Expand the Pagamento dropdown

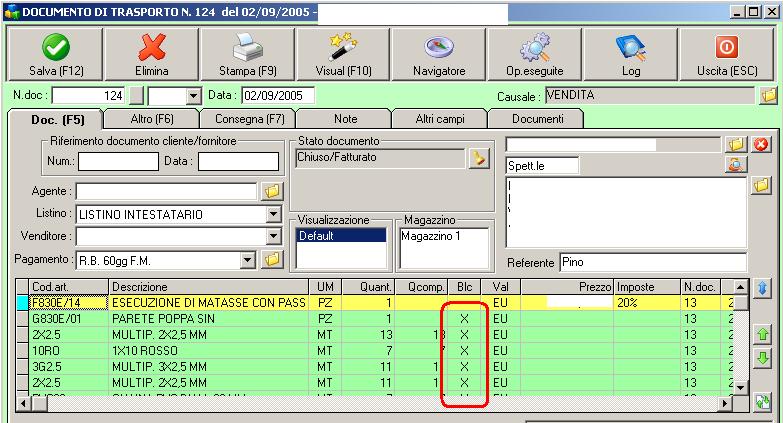(247, 260)
